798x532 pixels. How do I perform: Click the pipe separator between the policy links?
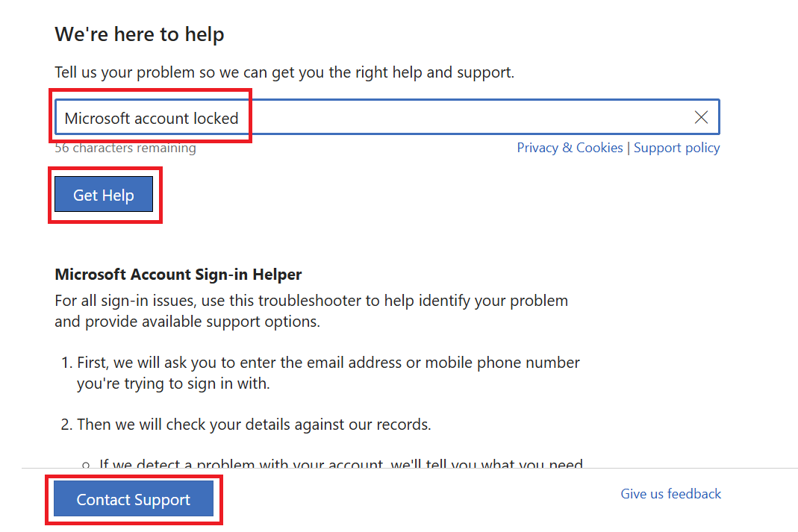point(629,148)
